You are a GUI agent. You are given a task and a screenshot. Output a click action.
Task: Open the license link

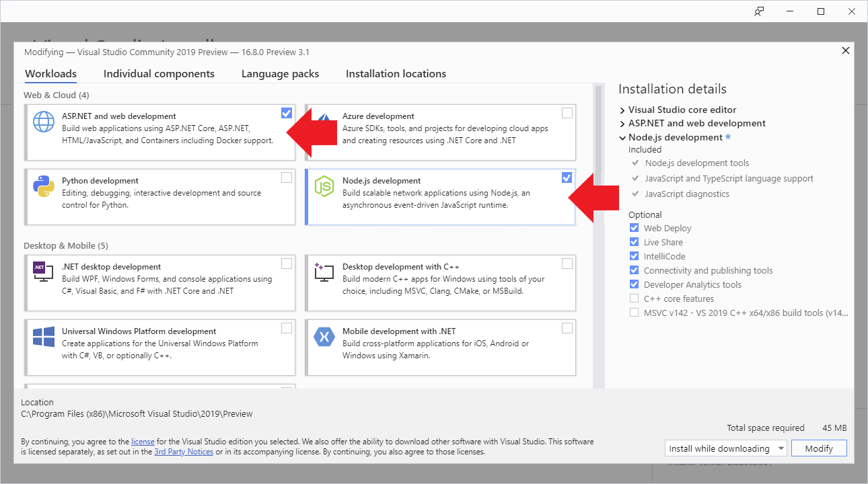pos(143,442)
